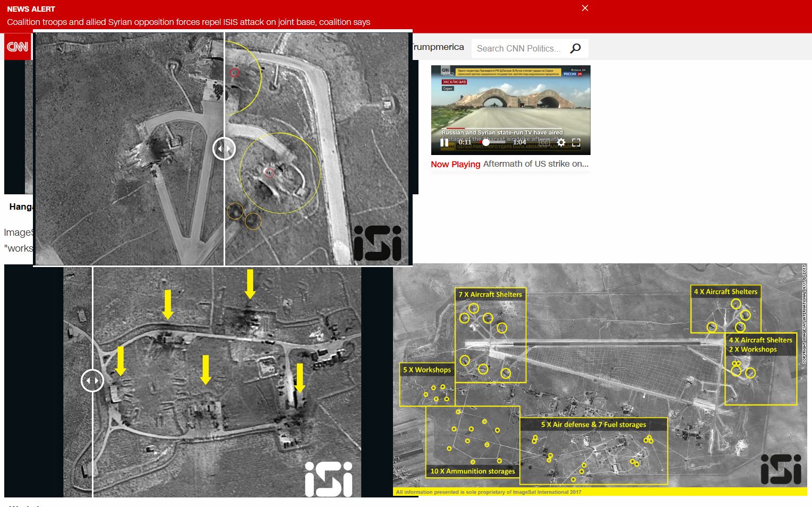Viewport: 812px width, 507px height.
Task: Open video settings gear
Action: (x=561, y=142)
